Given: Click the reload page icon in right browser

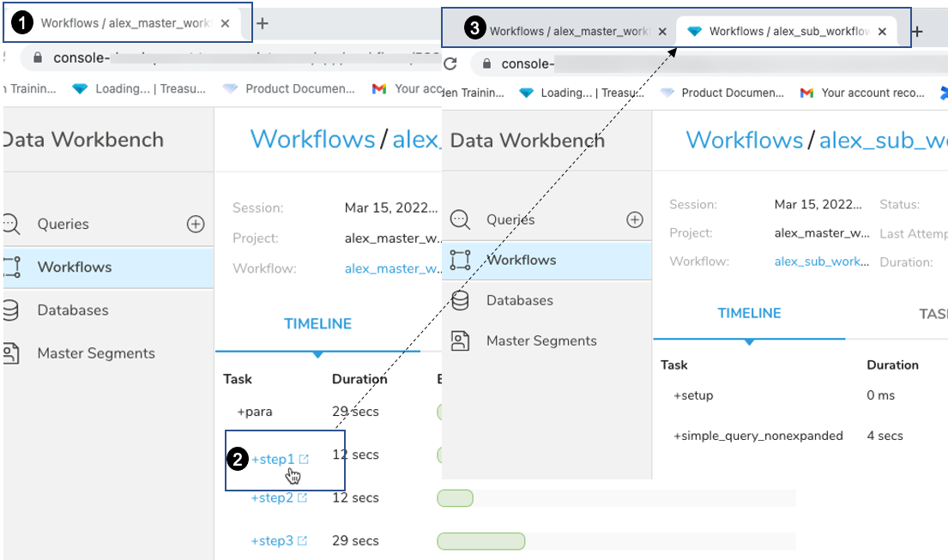Looking at the screenshot, I should pos(450,63).
